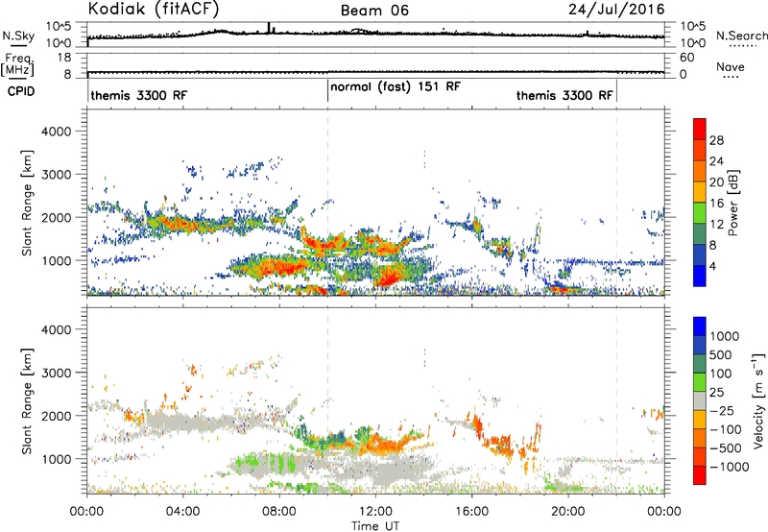Click the "100" tick on the velocity color bar
768x532 pixels.
point(720,374)
